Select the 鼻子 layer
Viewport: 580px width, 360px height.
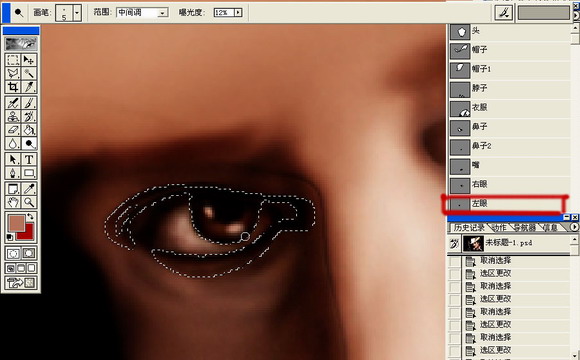tap(510, 127)
